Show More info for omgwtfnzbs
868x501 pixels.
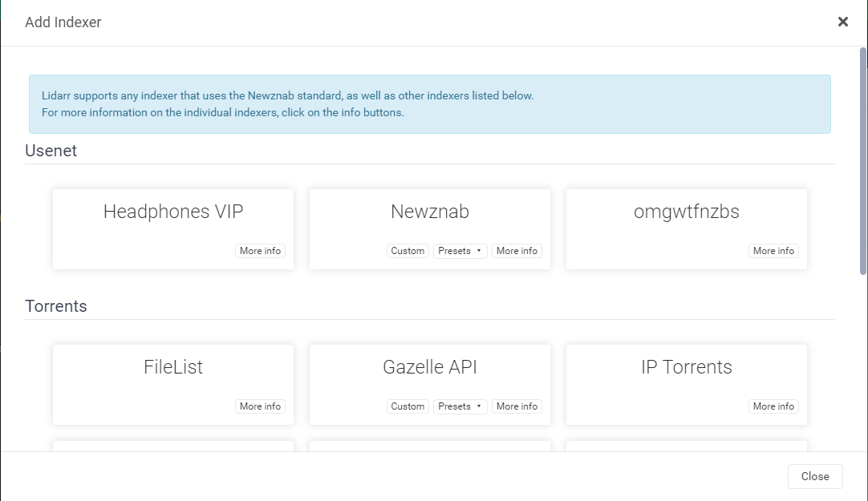773,250
